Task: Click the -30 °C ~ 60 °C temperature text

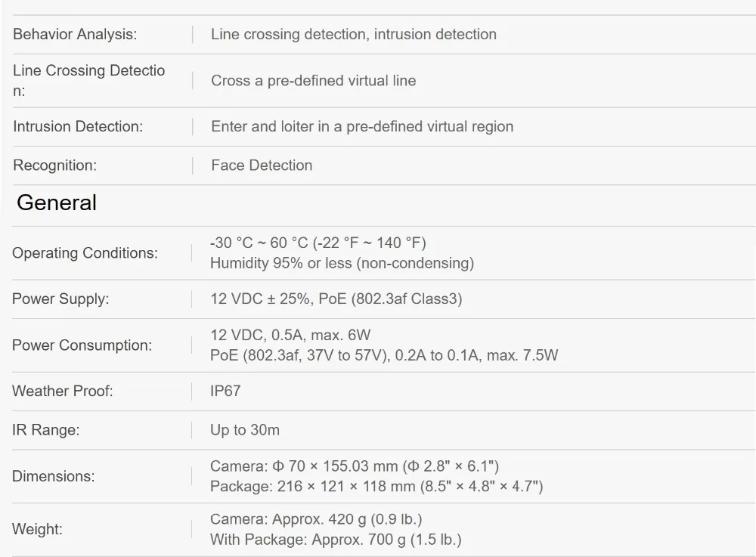Action: (318, 243)
